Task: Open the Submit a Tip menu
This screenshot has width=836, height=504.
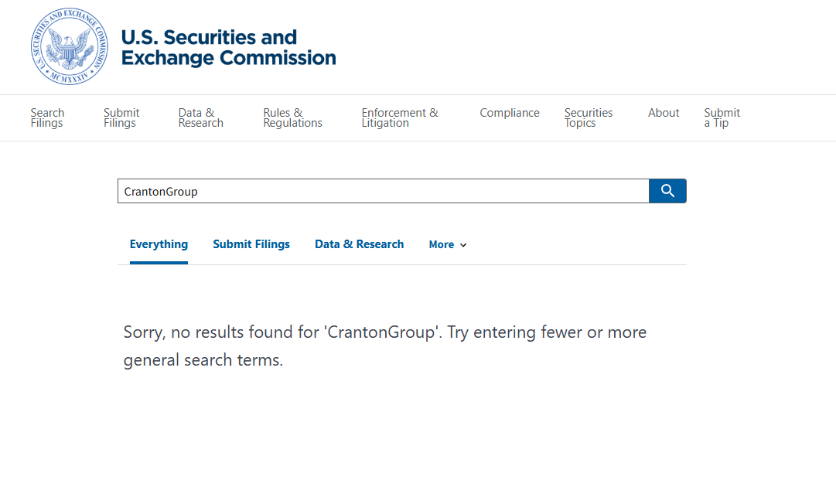Action: pos(721,117)
